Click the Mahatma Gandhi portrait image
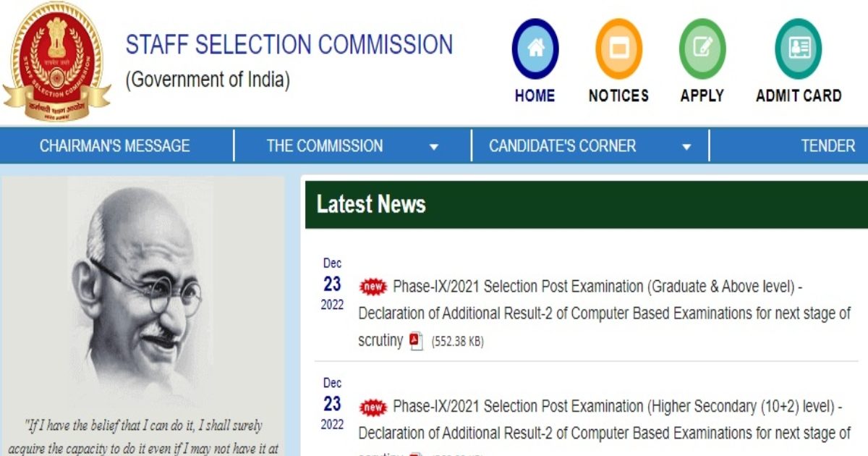 point(141,290)
